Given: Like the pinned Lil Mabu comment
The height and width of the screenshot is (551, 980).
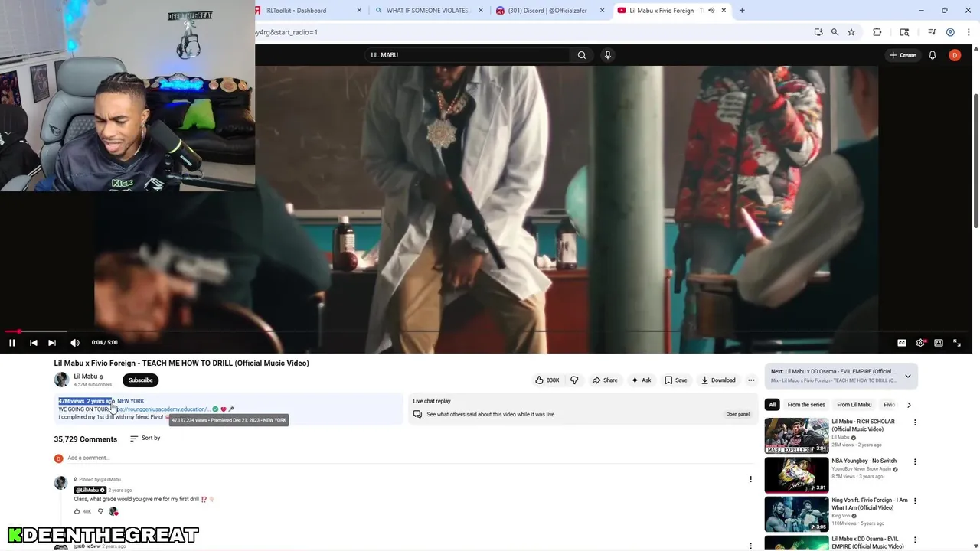Looking at the screenshot, I should click(x=77, y=511).
